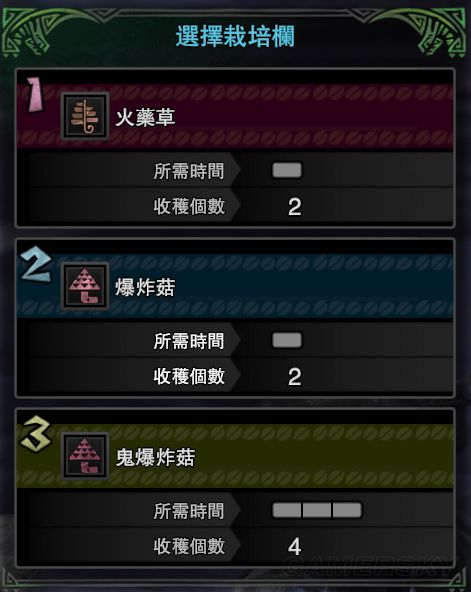Viewport: 471px width, 592px height.
Task: Click 火藥草 harvest count value 2
Action: (295, 207)
